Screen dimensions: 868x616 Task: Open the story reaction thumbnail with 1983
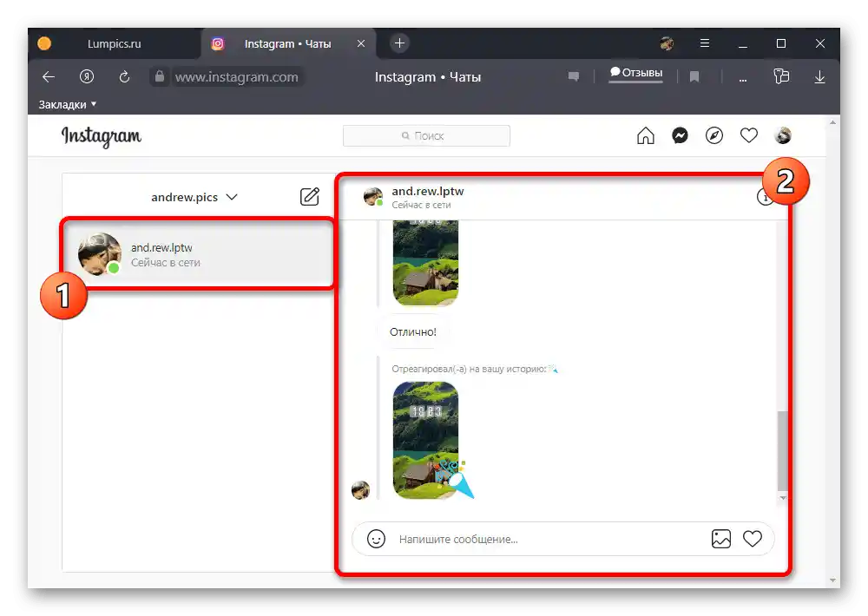pyautogui.click(x=425, y=440)
